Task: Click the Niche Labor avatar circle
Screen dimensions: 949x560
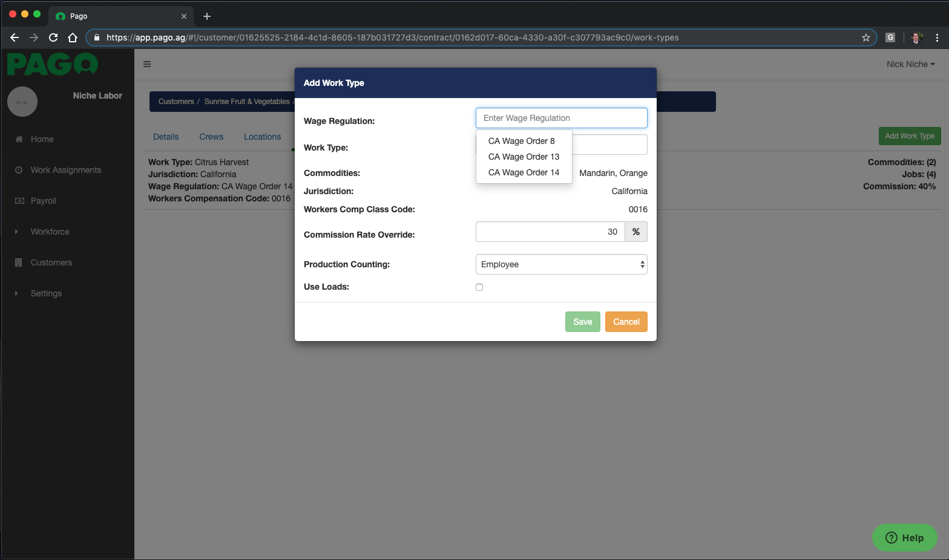Action: pos(22,102)
